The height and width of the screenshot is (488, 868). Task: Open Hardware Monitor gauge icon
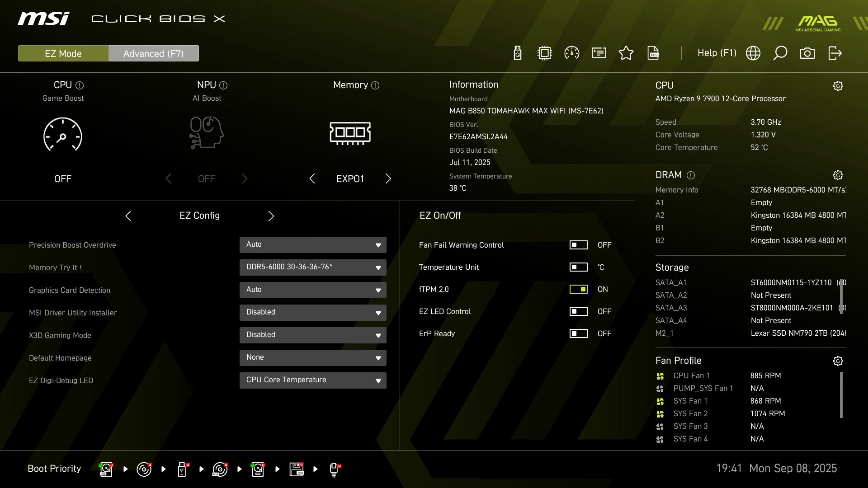(571, 53)
